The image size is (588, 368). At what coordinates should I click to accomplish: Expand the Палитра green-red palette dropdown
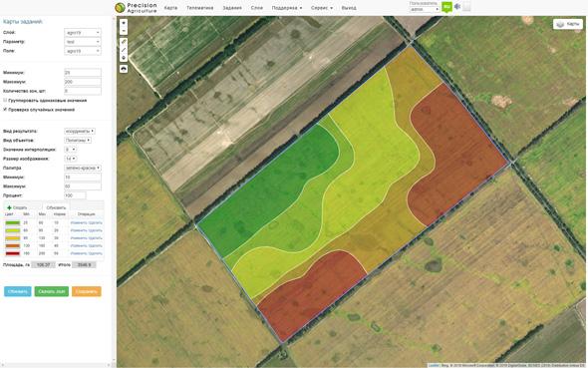[x=83, y=169]
